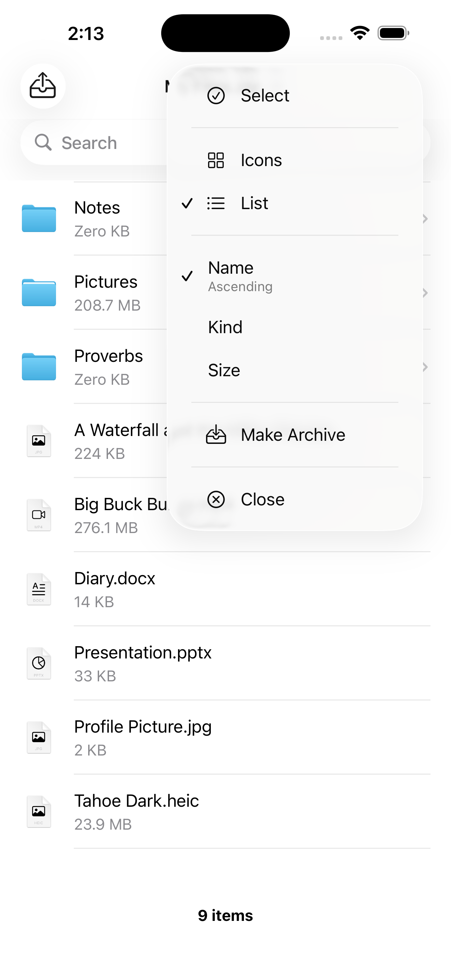Image resolution: width=451 pixels, height=980 pixels.
Task: Tap the circled X icon beside Close
Action: click(216, 500)
